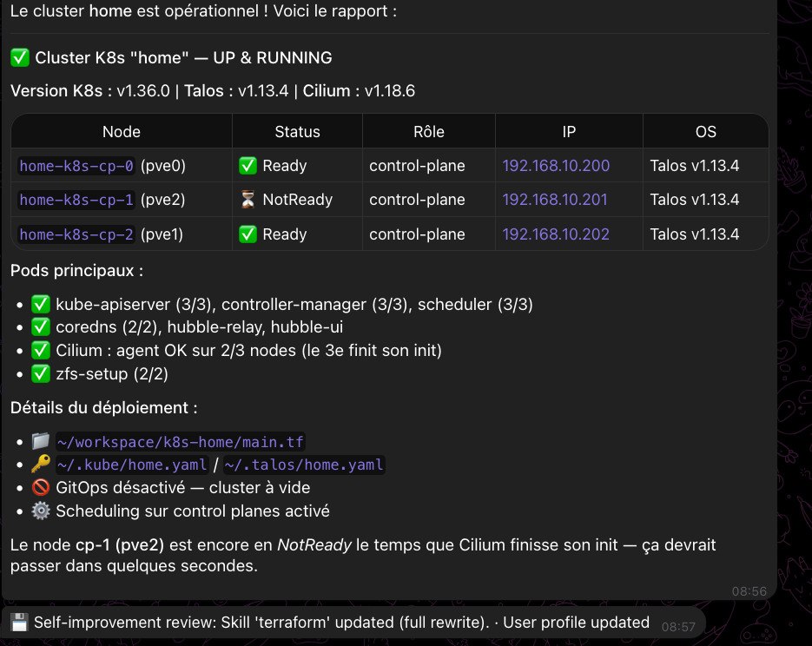The height and width of the screenshot is (646, 812).
Task: Click the Status column header
Action: pyautogui.click(x=297, y=131)
